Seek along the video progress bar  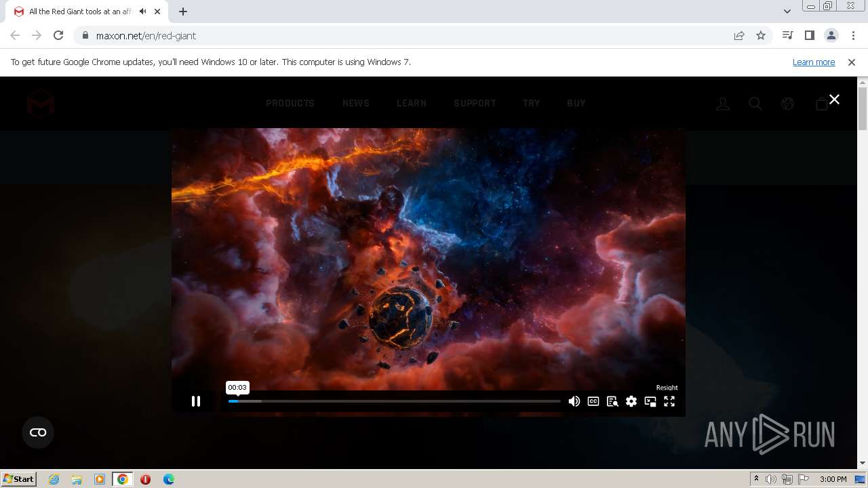(395, 401)
